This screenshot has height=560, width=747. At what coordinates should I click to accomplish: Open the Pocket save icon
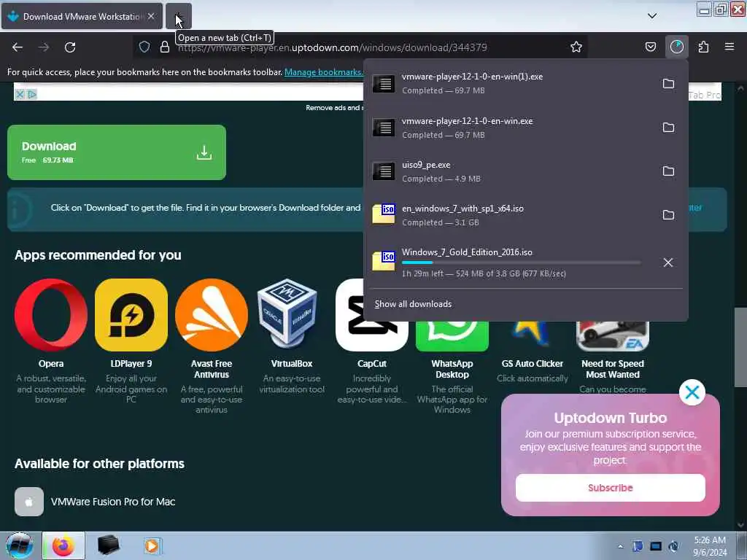coord(650,47)
